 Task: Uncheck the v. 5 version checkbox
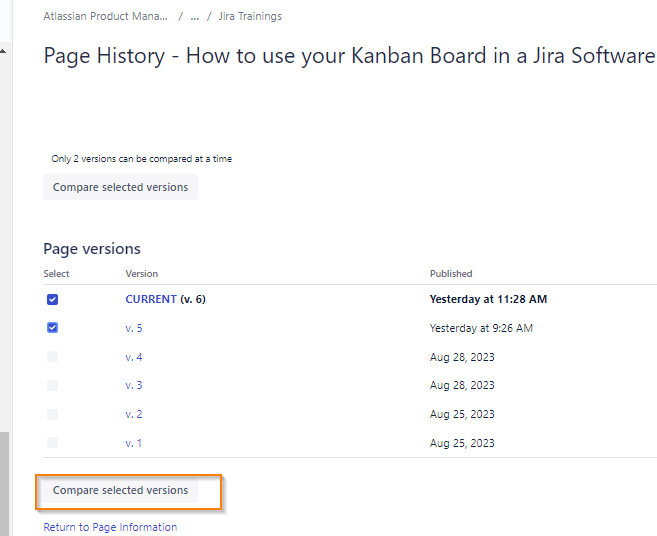[x=53, y=328]
